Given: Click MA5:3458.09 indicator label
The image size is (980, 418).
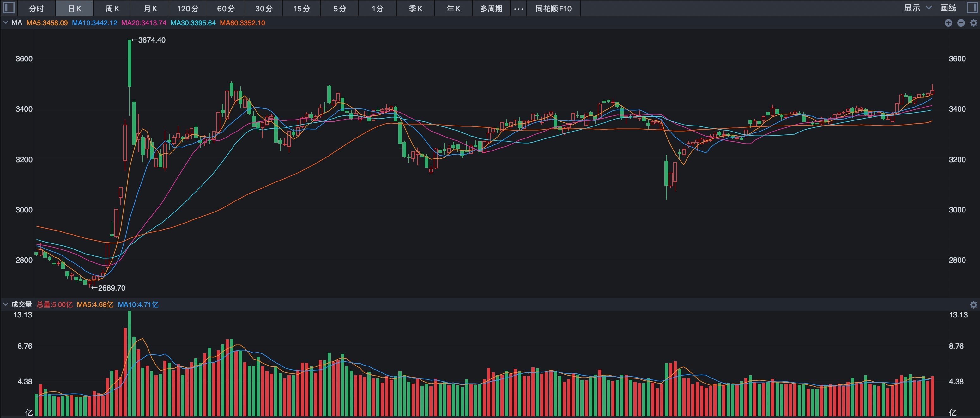Looking at the screenshot, I should point(47,23).
